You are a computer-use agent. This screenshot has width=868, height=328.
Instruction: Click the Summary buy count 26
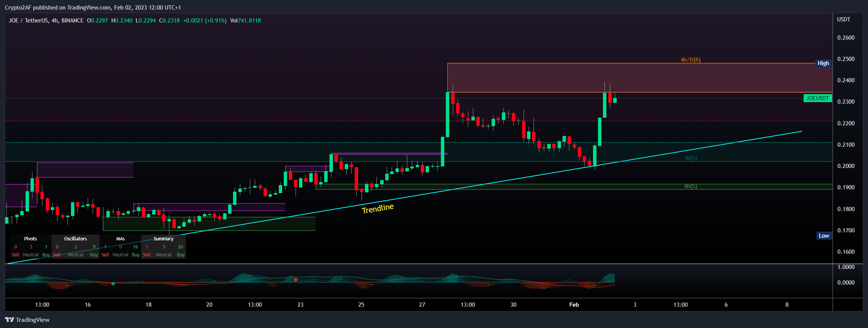tap(180, 247)
